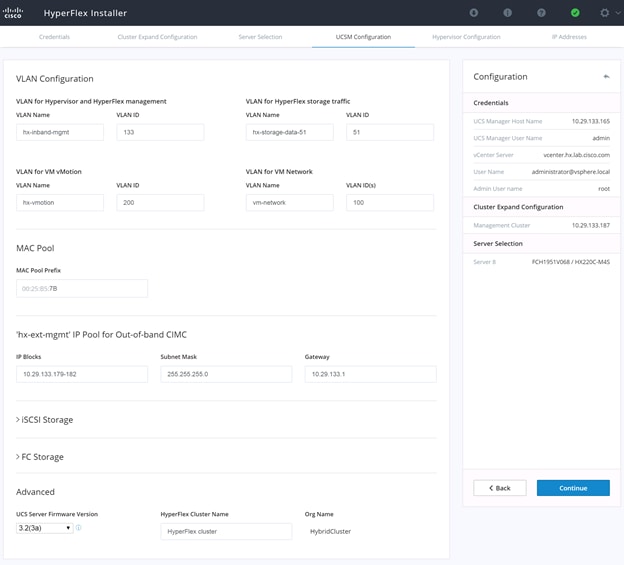The width and height of the screenshot is (624, 565).
Task: Edit the Subnet Mask field
Action: point(226,374)
